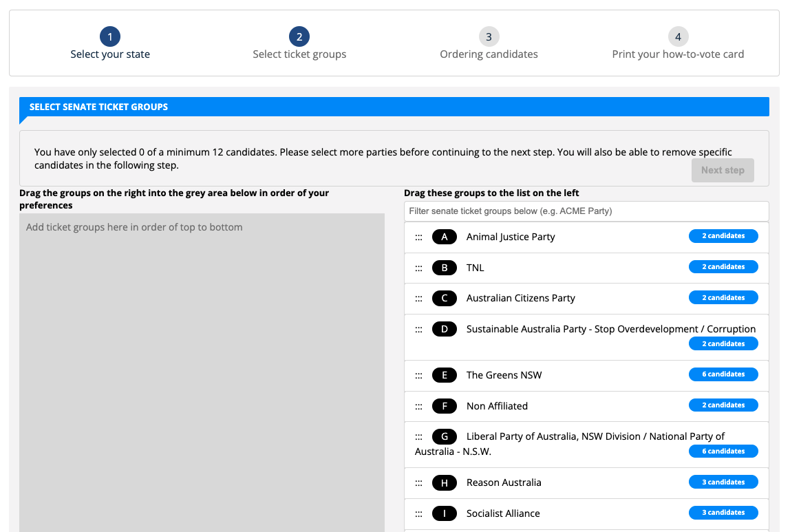Click the drag handle beside TNL
This screenshot has height=532, width=790.
418,268
